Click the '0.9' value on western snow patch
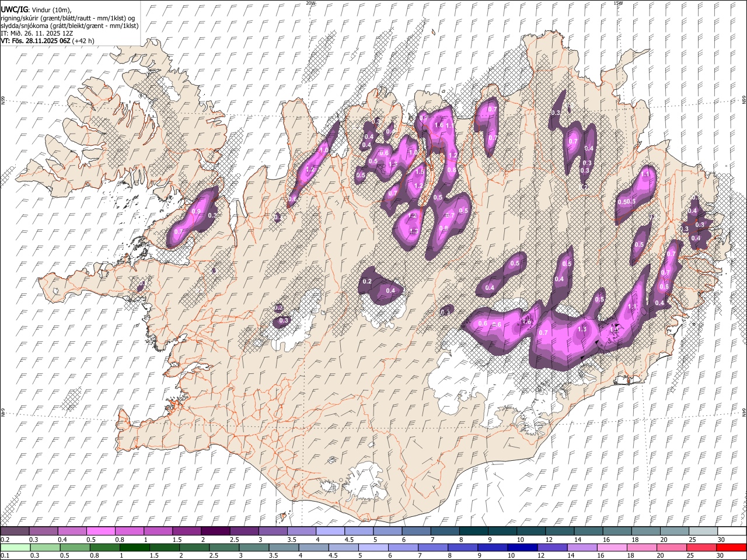The image size is (747, 560). click(196, 211)
